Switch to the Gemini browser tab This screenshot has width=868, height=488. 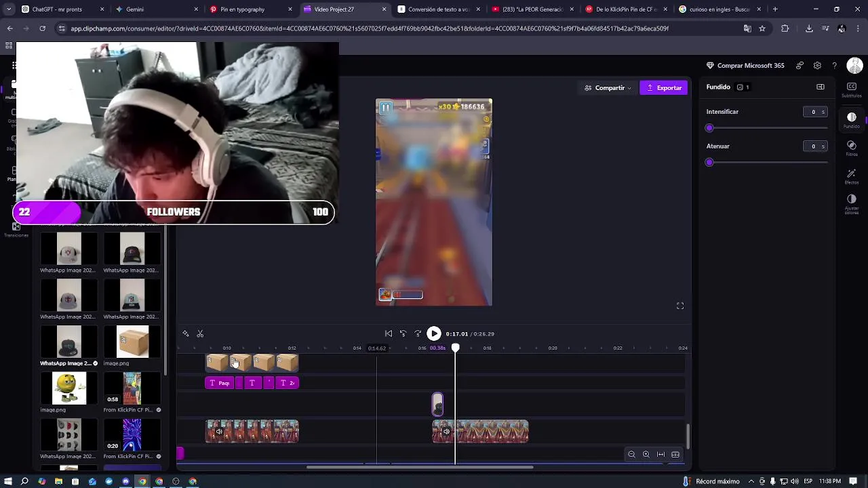[x=156, y=9]
